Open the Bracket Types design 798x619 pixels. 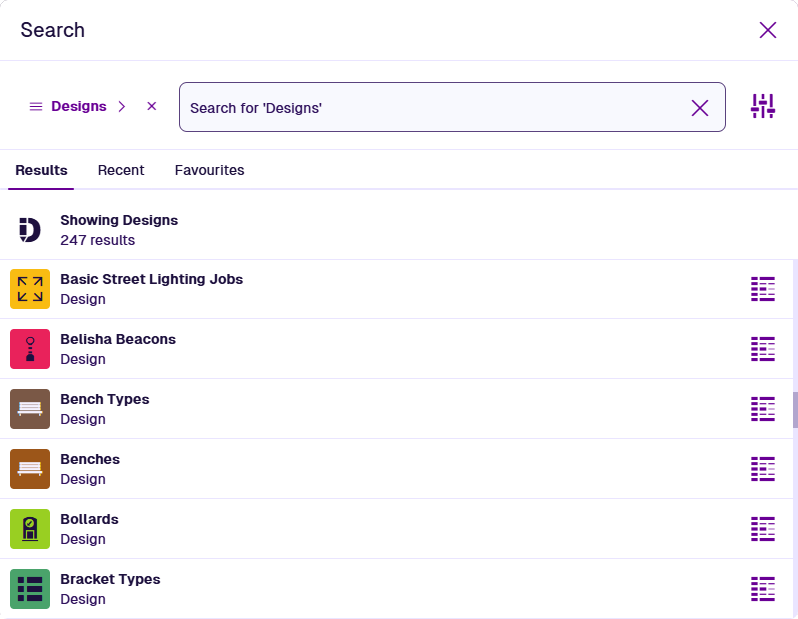110,580
